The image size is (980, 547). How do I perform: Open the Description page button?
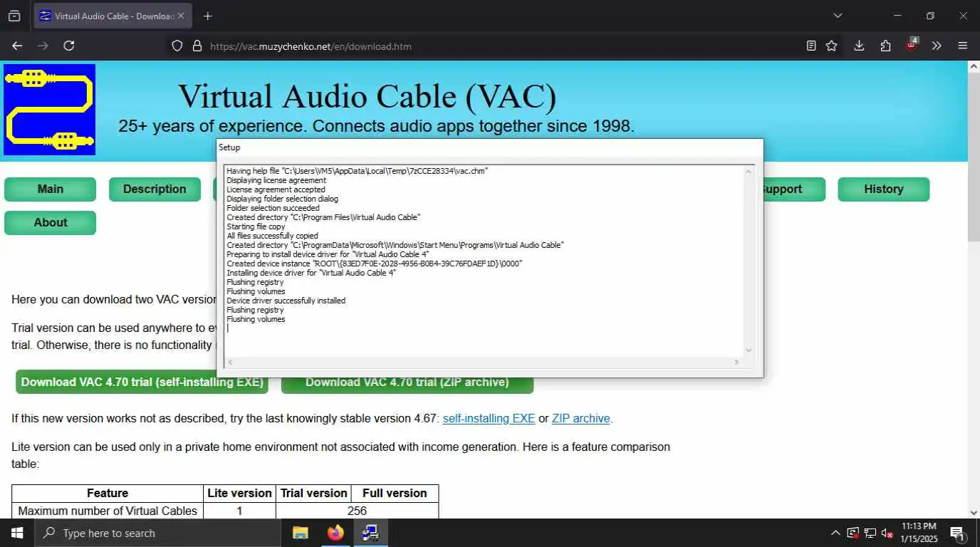155,189
